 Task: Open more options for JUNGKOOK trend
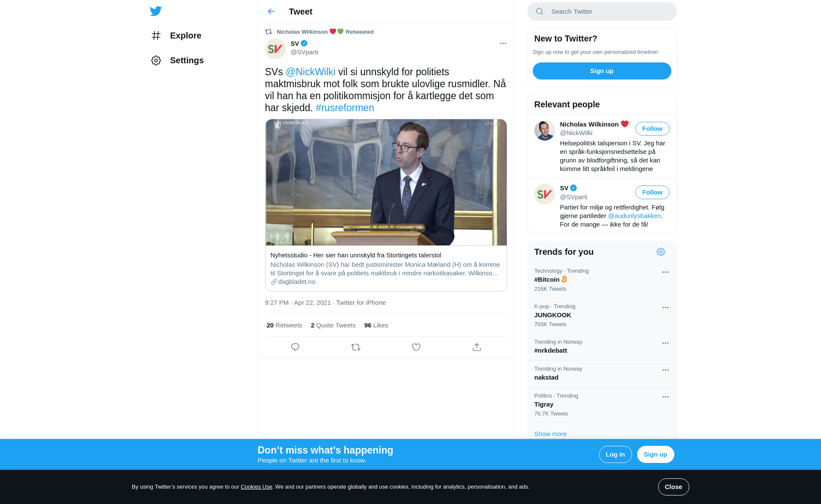pos(665,307)
